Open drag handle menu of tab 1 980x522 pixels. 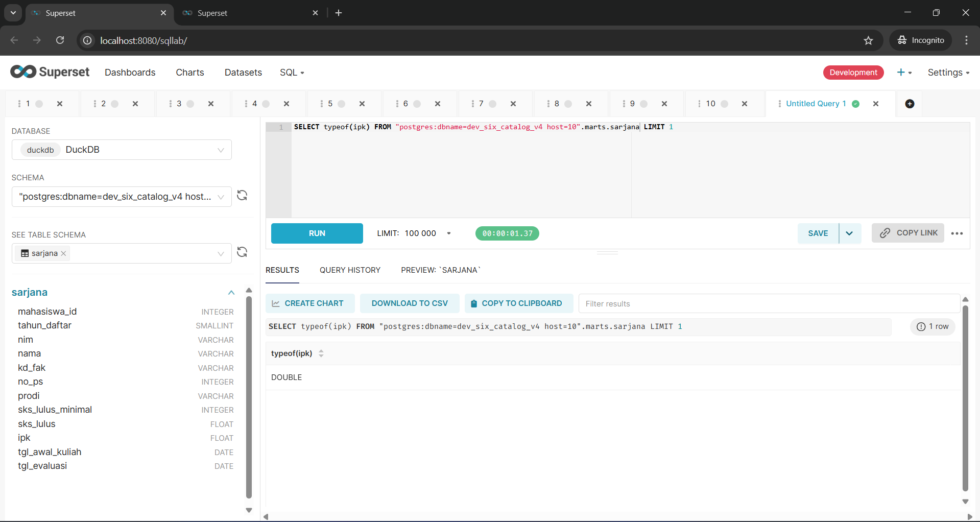[x=19, y=104]
